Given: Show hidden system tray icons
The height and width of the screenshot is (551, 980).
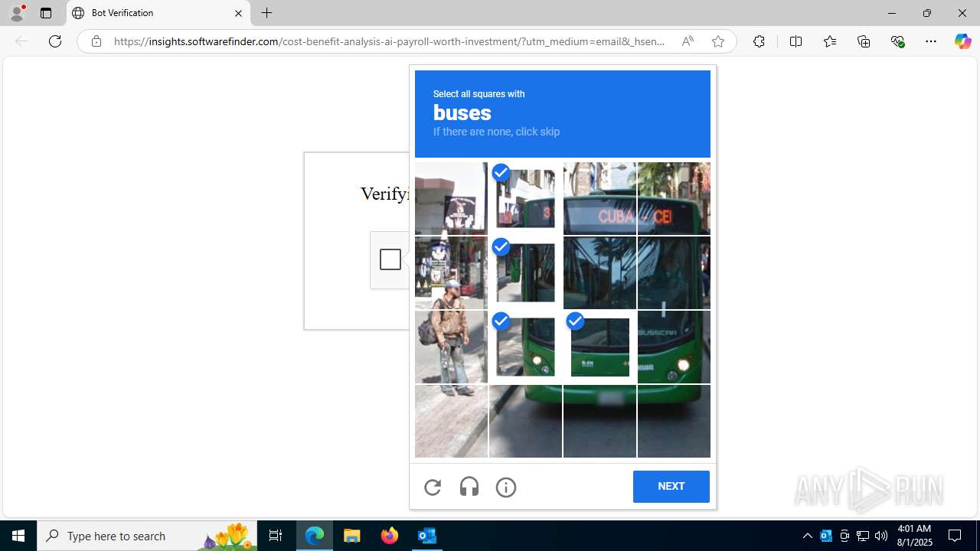Looking at the screenshot, I should tap(807, 536).
